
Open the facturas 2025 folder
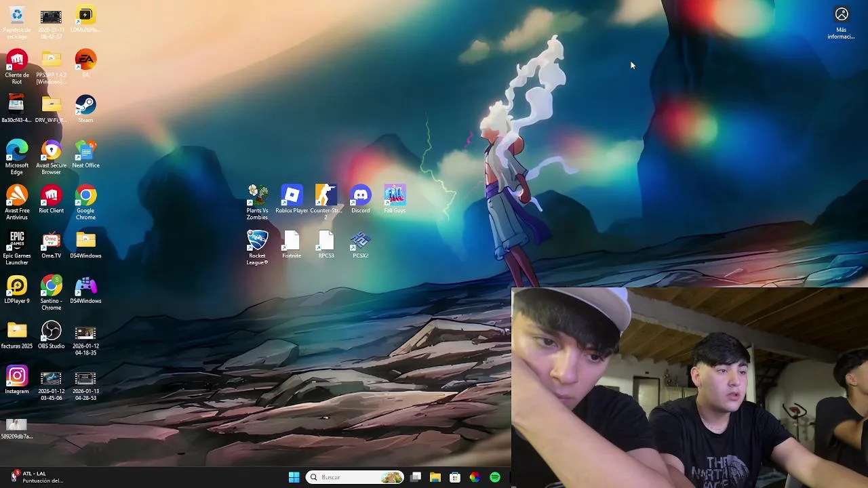(x=17, y=335)
